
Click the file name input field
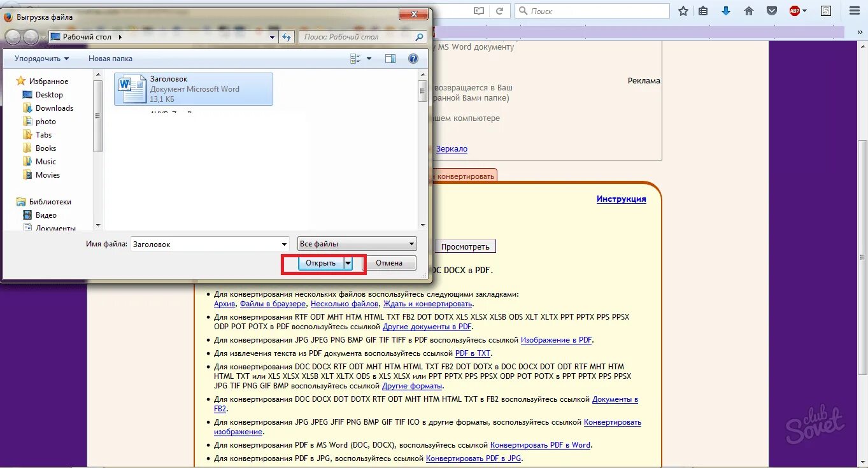tap(205, 244)
